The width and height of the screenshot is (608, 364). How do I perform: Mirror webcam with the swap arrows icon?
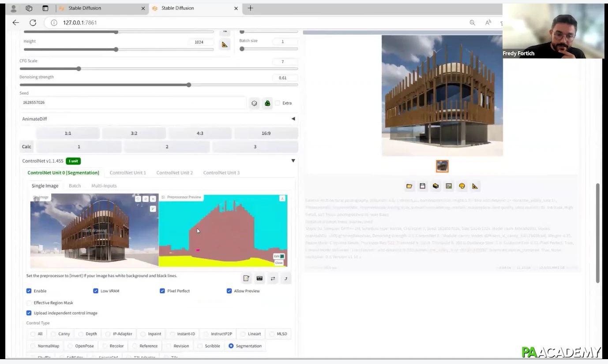coord(273,279)
